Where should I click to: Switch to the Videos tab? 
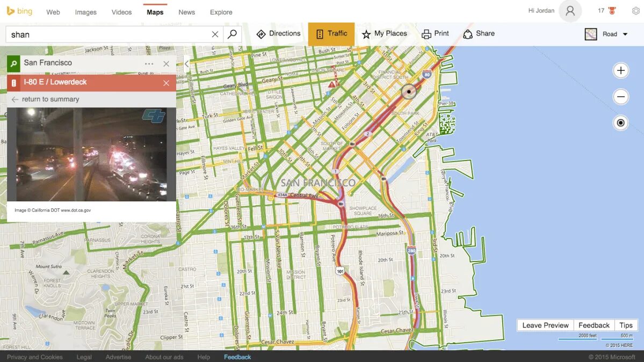pos(121,12)
